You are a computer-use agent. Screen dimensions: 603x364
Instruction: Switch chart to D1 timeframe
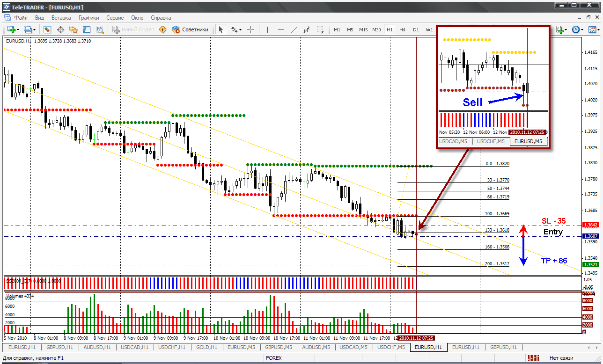416,29
